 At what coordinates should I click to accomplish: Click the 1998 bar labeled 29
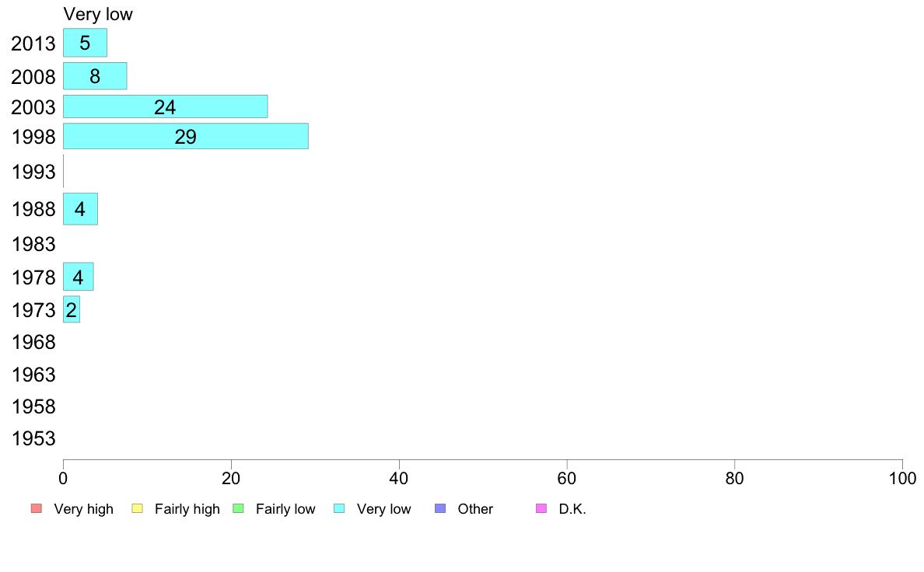pos(186,136)
